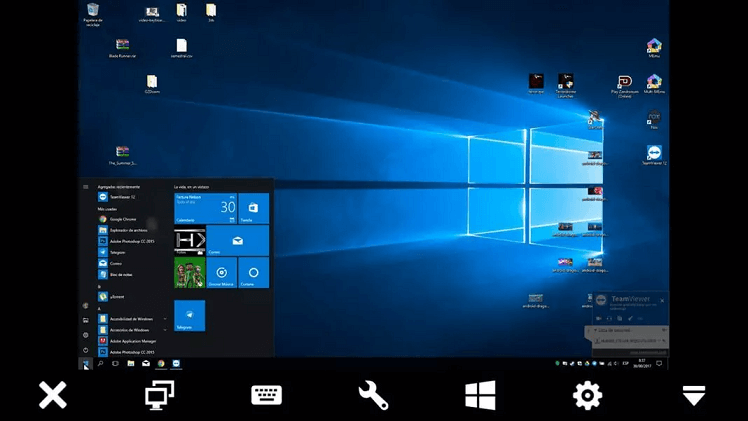
Task: Click the hamburger menu in Start menu
Action: coord(86,187)
